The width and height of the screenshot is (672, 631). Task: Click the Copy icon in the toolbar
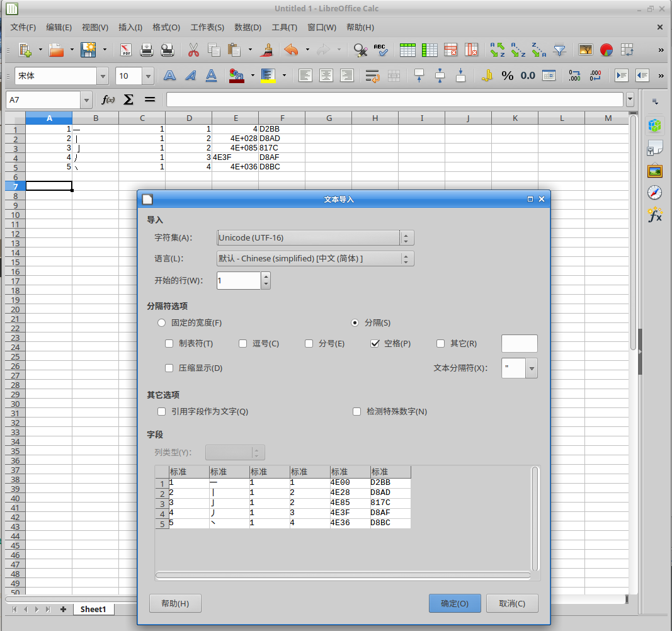[x=214, y=50]
